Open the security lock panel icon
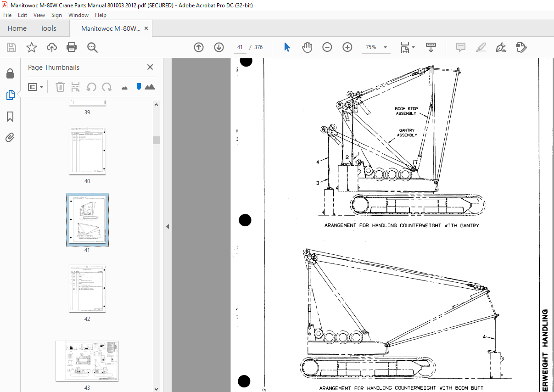This screenshot has width=554, height=392. pyautogui.click(x=10, y=73)
